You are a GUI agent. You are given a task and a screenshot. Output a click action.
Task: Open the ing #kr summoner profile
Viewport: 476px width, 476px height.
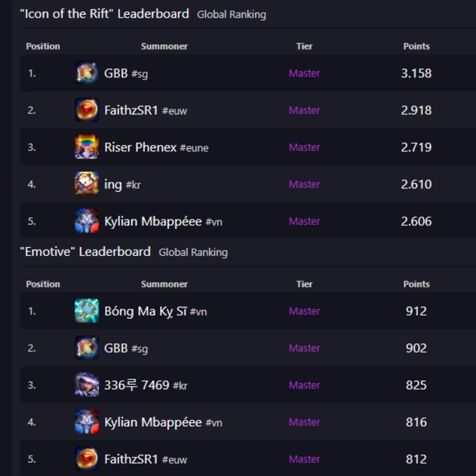click(123, 185)
